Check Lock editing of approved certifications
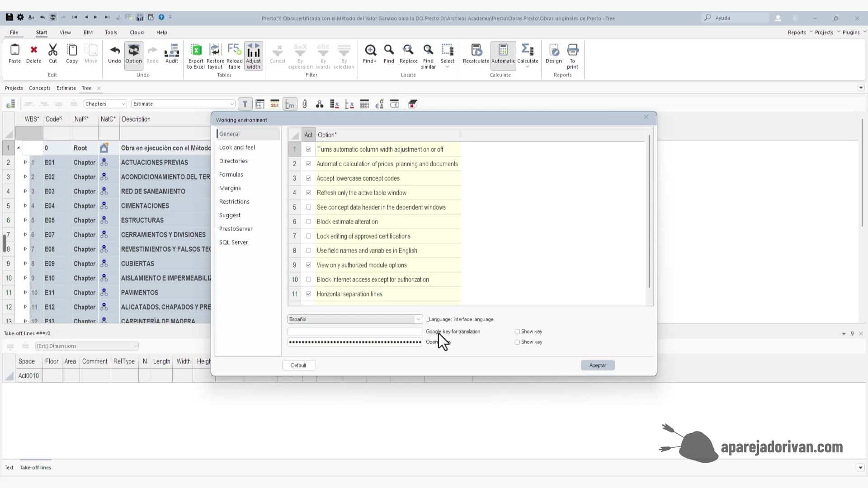 click(308, 236)
